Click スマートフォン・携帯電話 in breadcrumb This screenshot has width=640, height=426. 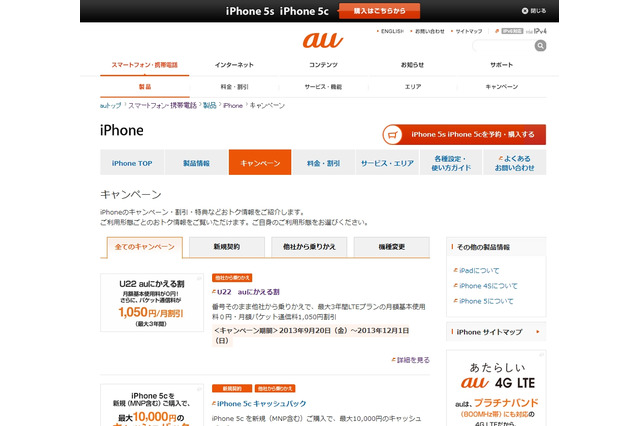coord(162,105)
